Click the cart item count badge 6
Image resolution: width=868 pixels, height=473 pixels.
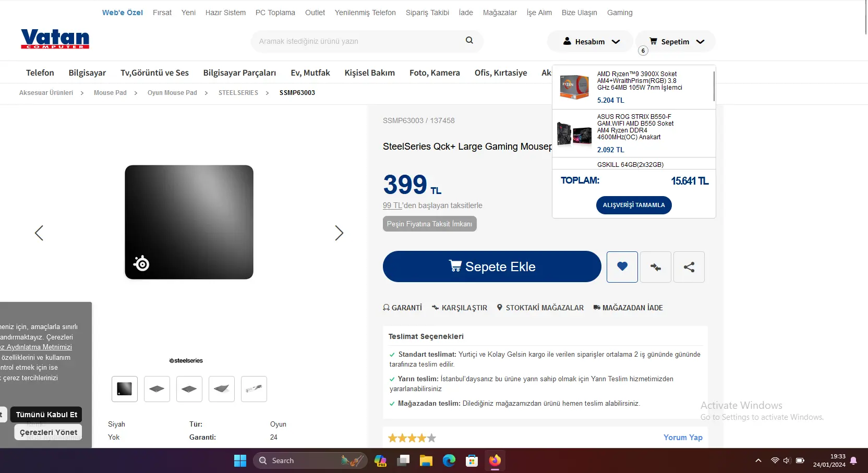pyautogui.click(x=643, y=51)
